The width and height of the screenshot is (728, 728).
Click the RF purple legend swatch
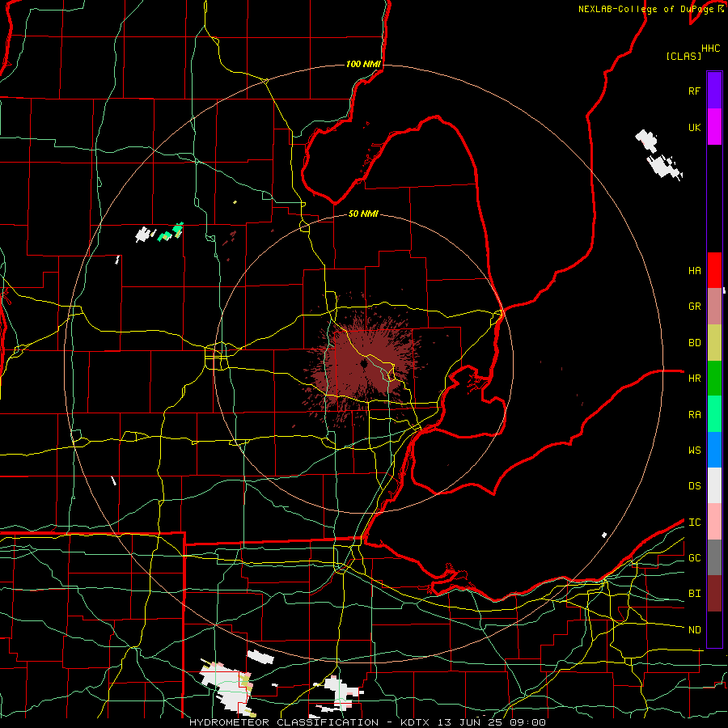pyautogui.click(x=714, y=91)
